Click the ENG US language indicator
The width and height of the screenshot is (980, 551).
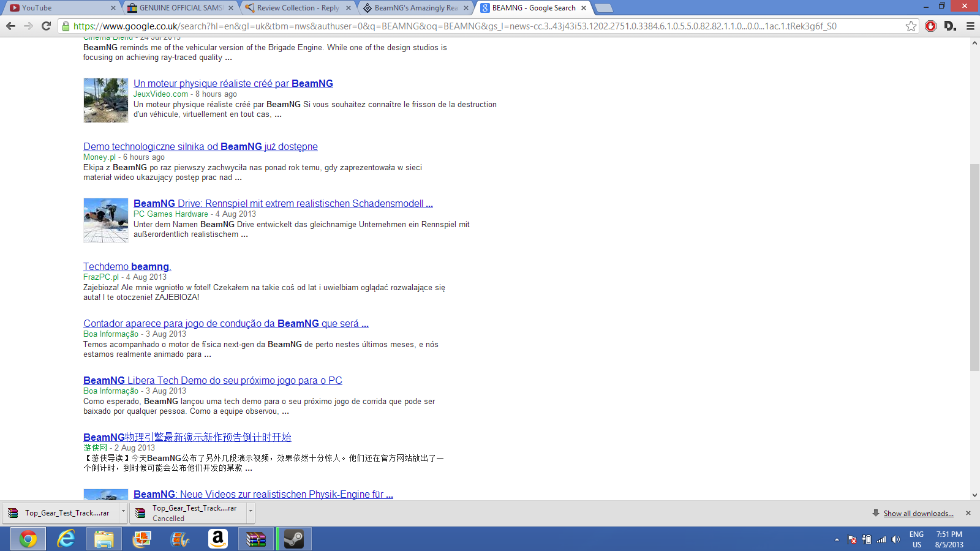916,539
